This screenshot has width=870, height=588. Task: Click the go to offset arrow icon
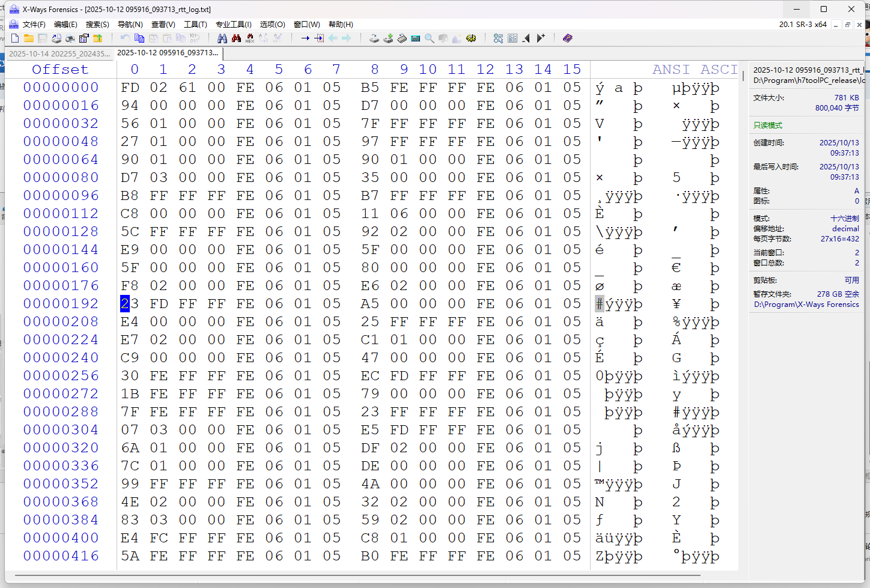[305, 38]
